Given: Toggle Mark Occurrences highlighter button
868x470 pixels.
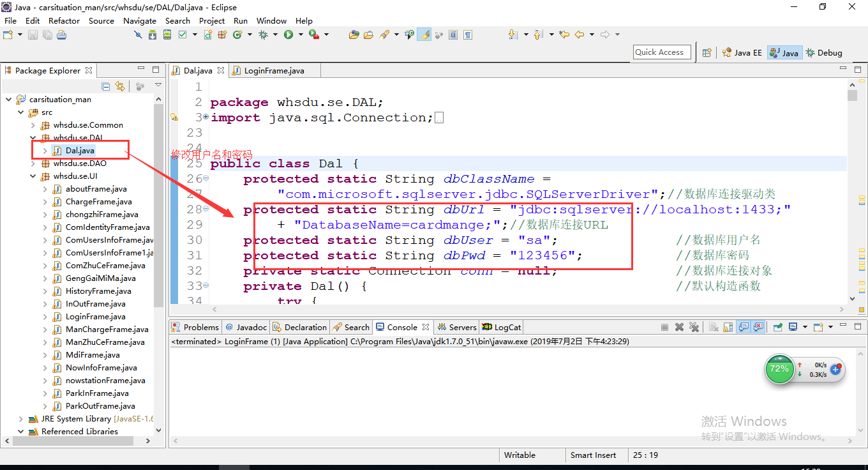Looking at the screenshot, I should tap(424, 34).
